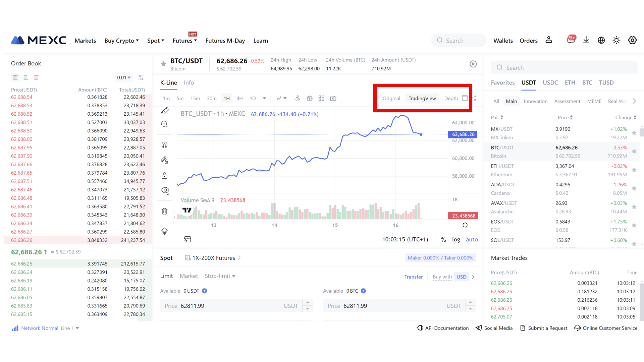644x362 pixels.
Task: Click the Transfer link
Action: click(413, 277)
